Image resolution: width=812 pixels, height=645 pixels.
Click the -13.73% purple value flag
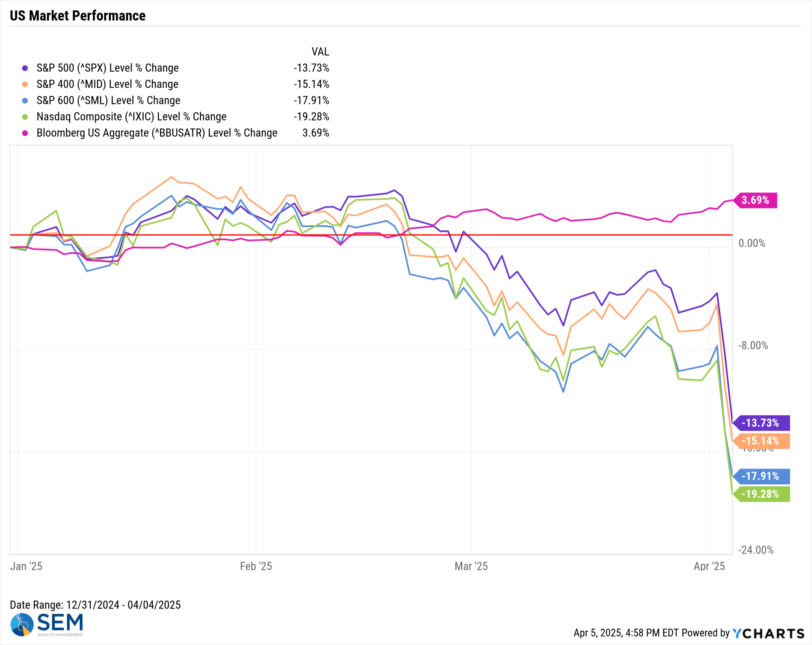[761, 423]
